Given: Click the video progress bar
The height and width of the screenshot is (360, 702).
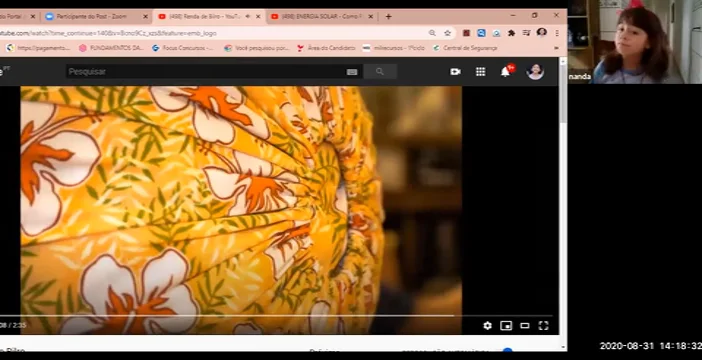Looking at the screenshot, I should click(x=276, y=316).
